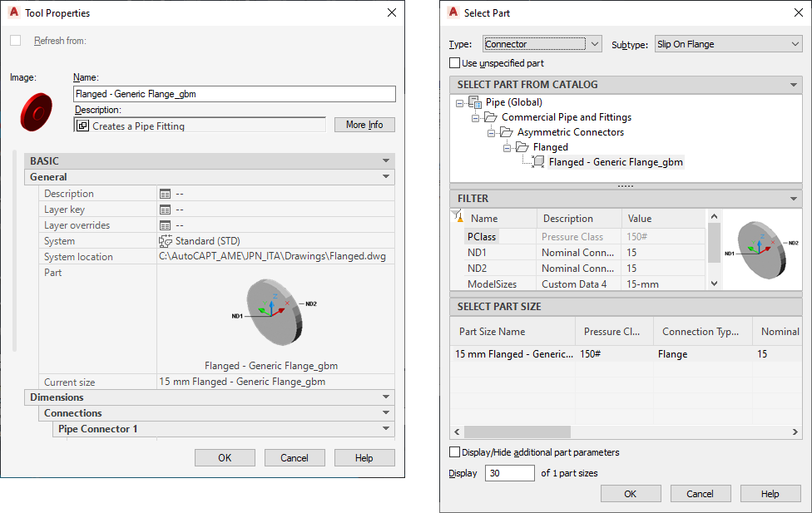This screenshot has width=812, height=513.
Task: Click the More Info button
Action: pyautogui.click(x=364, y=125)
